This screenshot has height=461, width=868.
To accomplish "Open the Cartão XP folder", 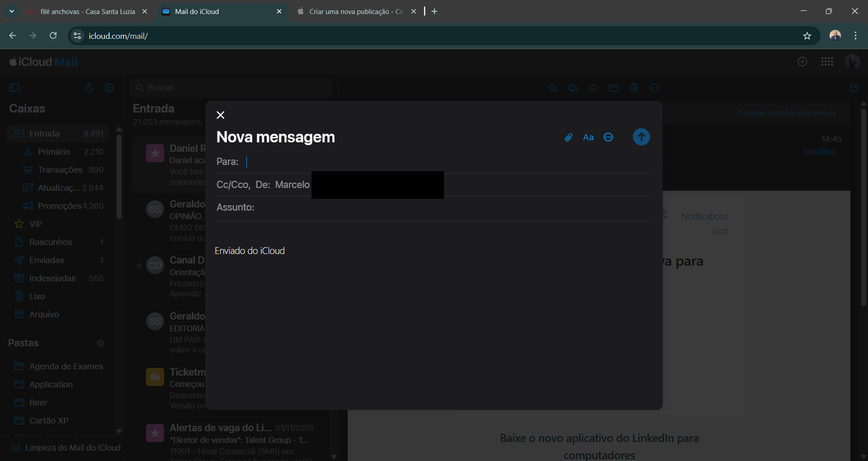I will click(x=58, y=421).
